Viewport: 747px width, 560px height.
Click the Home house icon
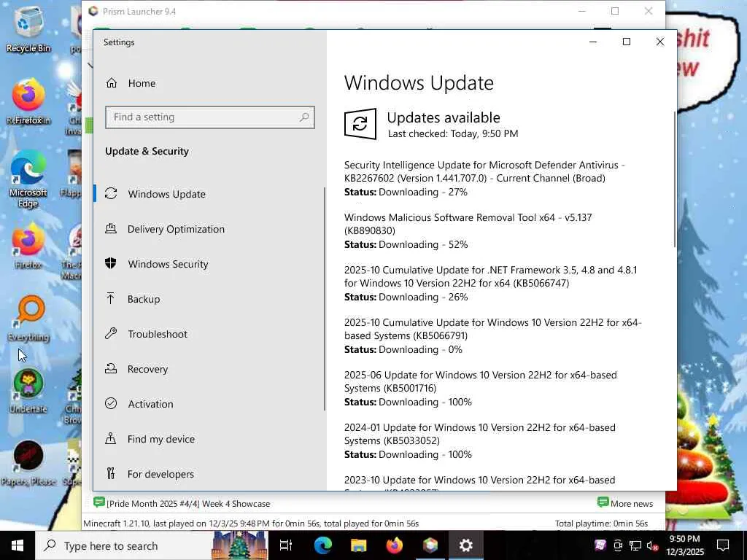[111, 83]
